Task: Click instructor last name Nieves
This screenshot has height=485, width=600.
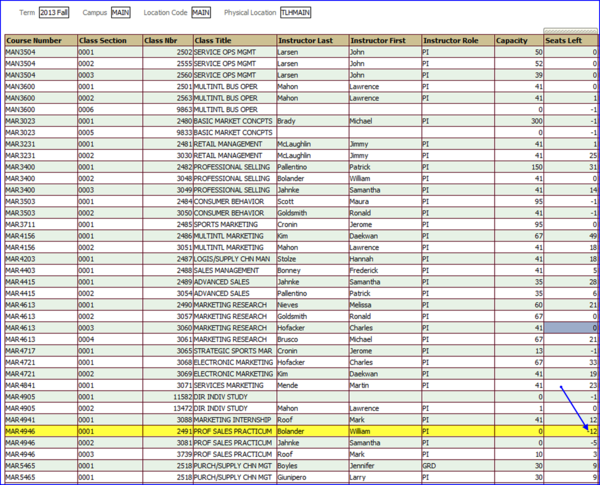Action: coord(288,305)
